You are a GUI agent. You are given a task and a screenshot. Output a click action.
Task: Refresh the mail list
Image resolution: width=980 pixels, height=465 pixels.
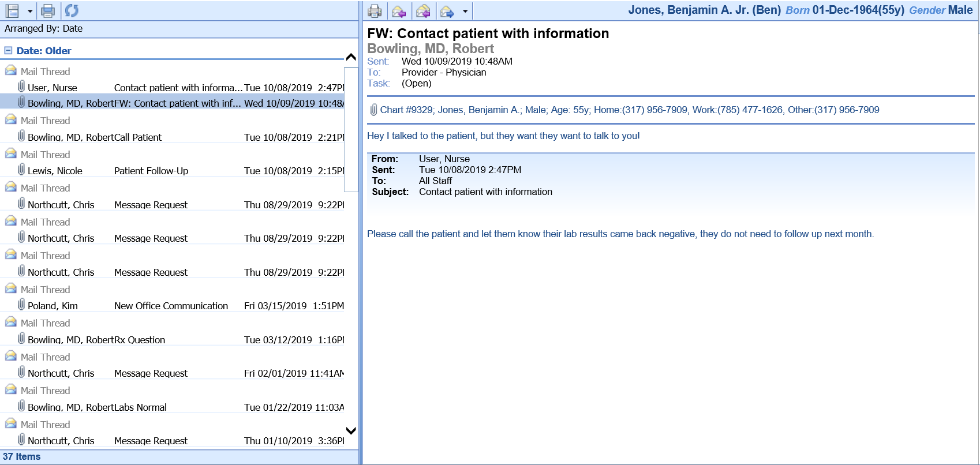(x=72, y=10)
